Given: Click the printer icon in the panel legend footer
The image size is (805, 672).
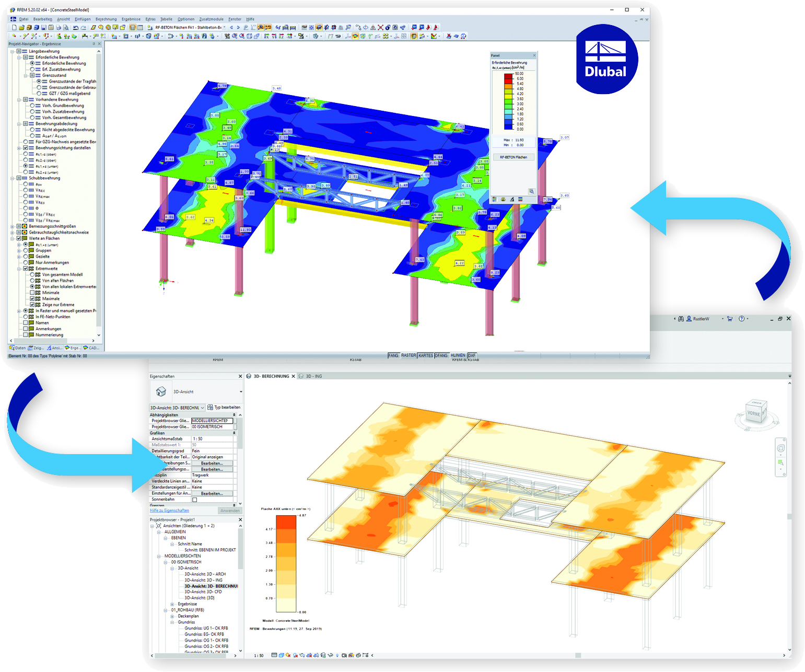Looking at the screenshot, I should click(512, 199).
